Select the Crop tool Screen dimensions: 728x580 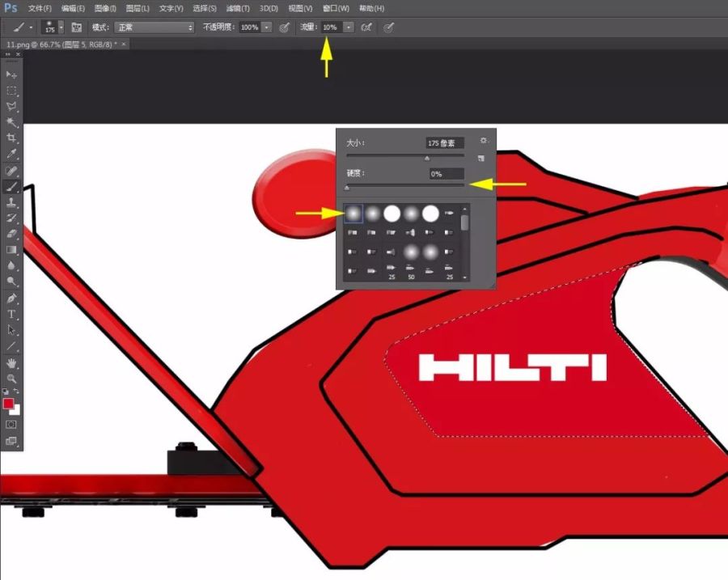pyautogui.click(x=11, y=138)
